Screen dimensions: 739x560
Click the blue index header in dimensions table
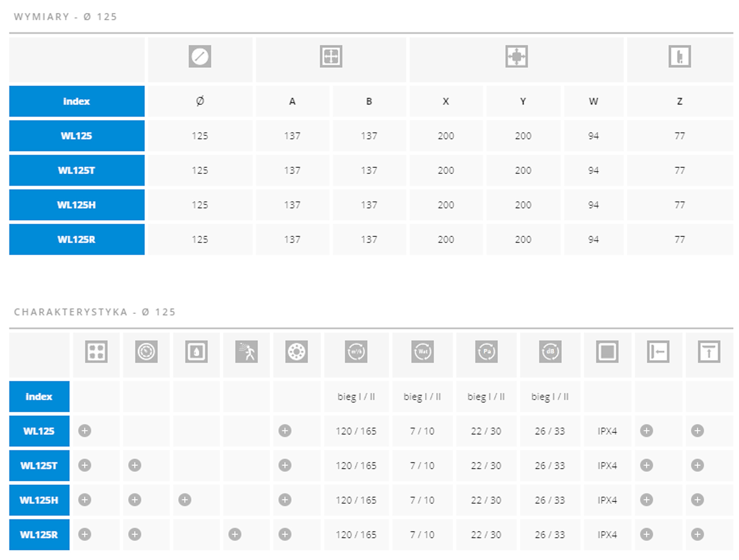(77, 101)
